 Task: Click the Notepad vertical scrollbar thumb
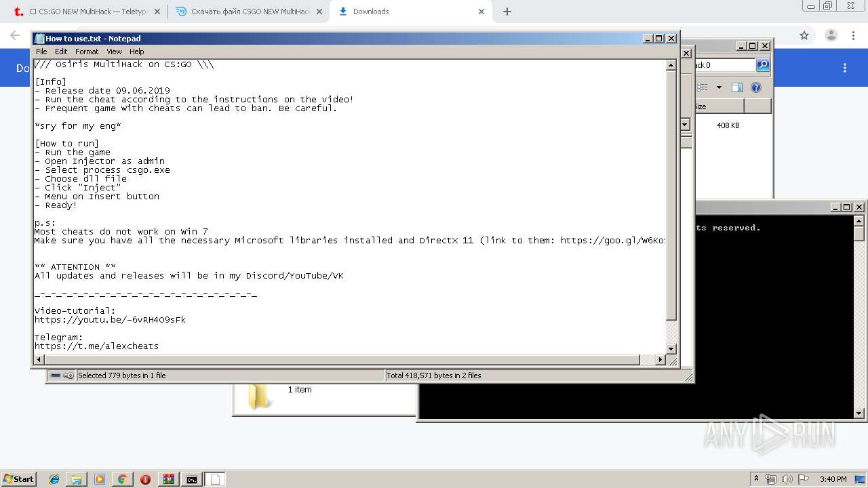click(671, 196)
